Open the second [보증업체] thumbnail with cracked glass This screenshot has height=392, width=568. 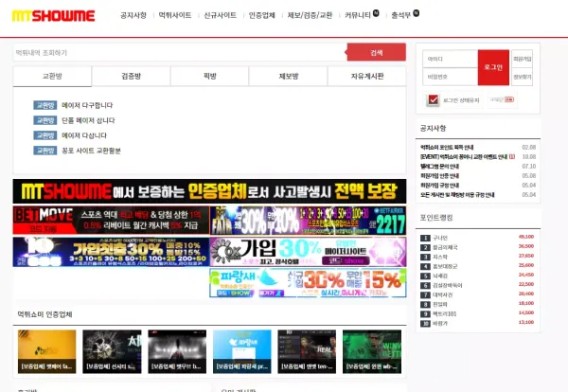pyautogui.click(x=112, y=351)
